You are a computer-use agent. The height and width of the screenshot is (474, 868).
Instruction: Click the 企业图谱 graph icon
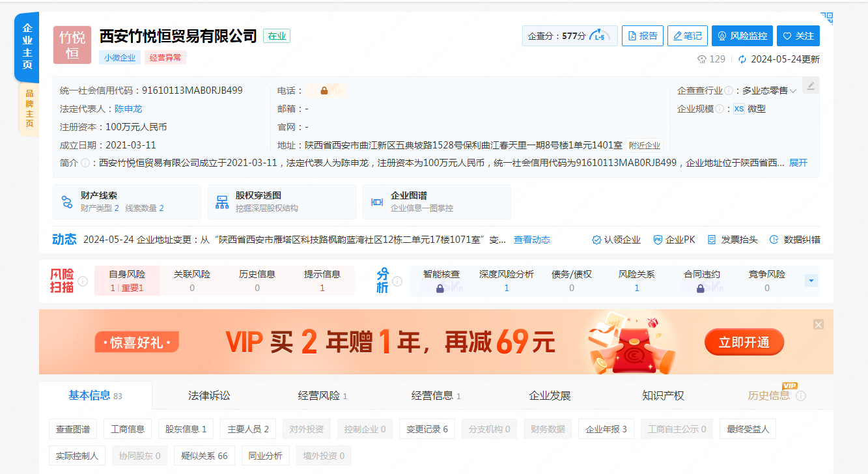[x=377, y=202]
